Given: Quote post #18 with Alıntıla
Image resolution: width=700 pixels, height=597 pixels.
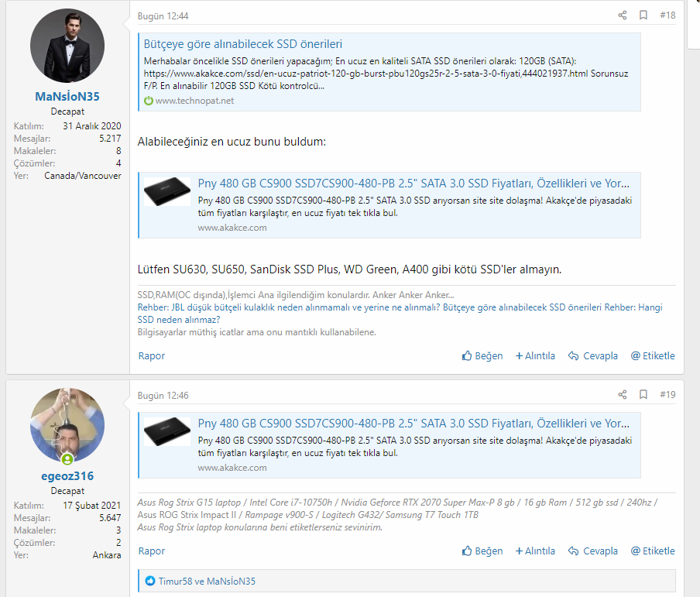Looking at the screenshot, I should pyautogui.click(x=535, y=356).
